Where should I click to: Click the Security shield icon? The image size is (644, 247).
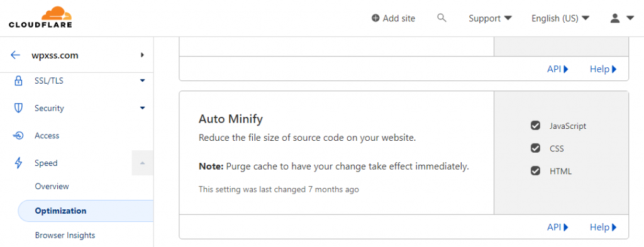[18, 108]
